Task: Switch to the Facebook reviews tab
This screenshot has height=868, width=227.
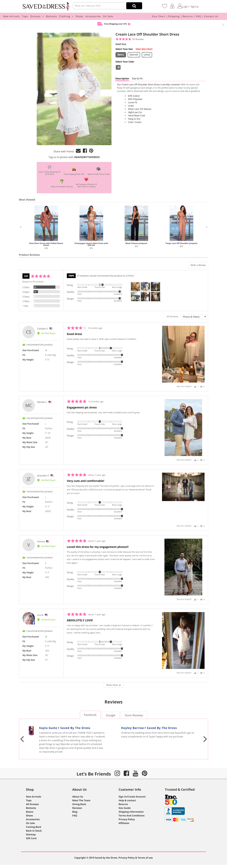Action: pos(90,715)
